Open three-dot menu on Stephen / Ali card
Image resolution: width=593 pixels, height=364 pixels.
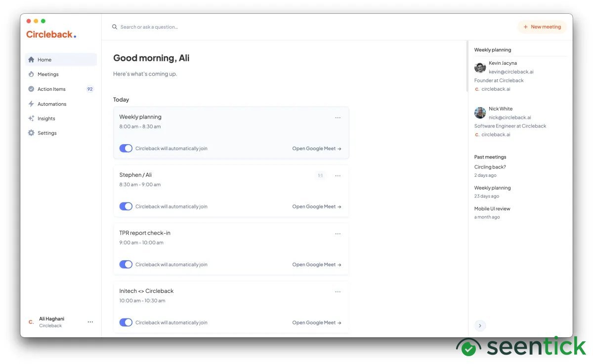(x=338, y=175)
